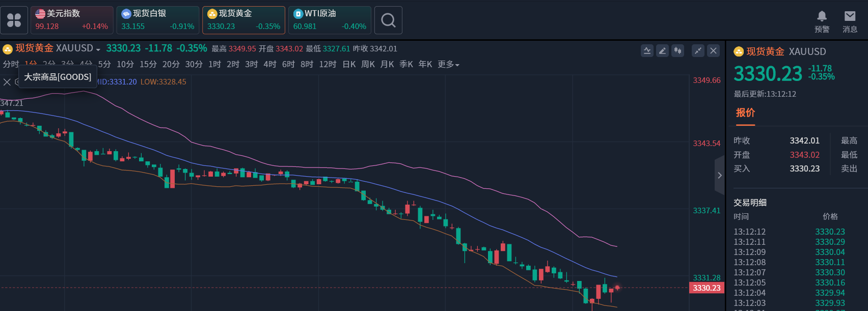Switch chart to 10分 timeframe

click(x=125, y=65)
